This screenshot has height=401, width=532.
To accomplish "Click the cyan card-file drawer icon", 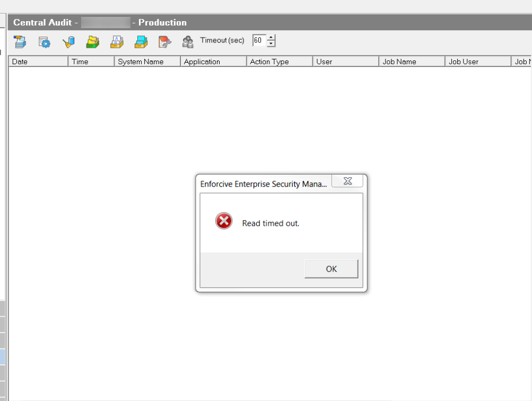I will tap(141, 42).
